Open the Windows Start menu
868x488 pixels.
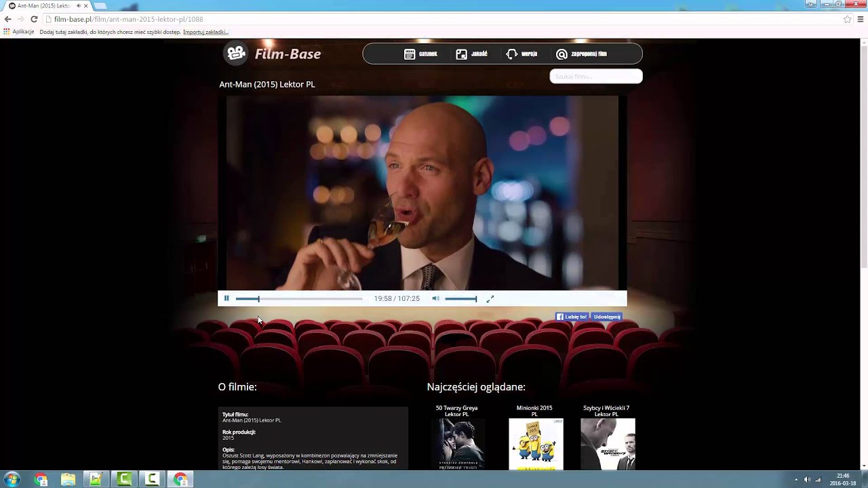(12, 479)
